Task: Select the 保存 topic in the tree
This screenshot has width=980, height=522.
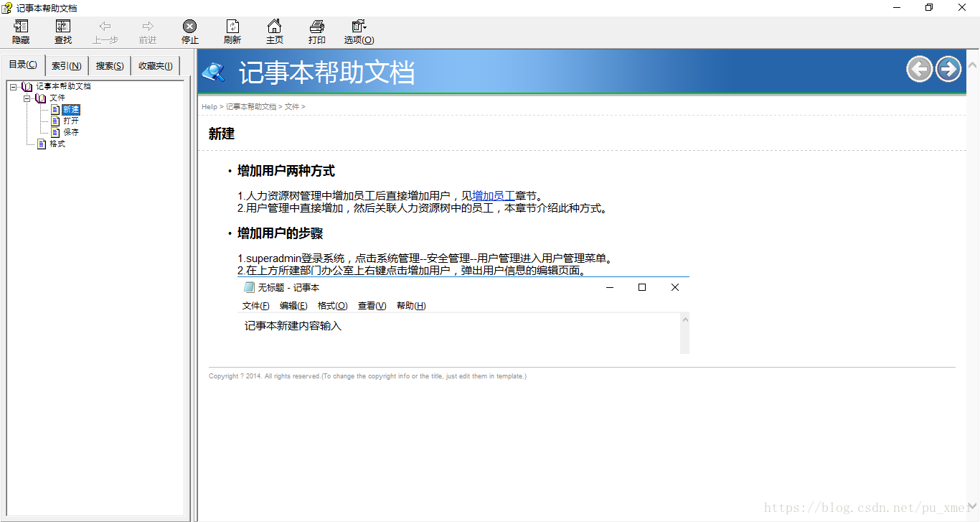Action: click(71, 132)
